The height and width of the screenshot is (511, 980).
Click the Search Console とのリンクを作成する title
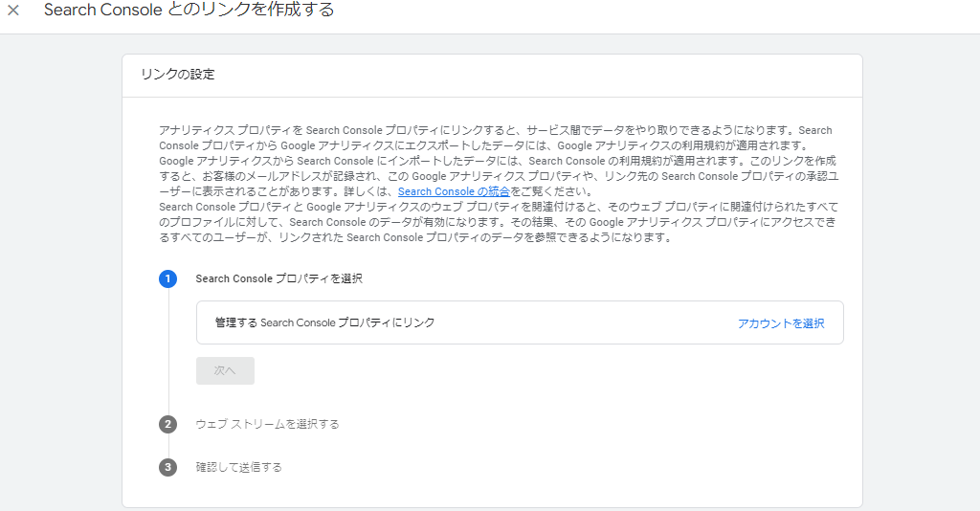click(189, 10)
